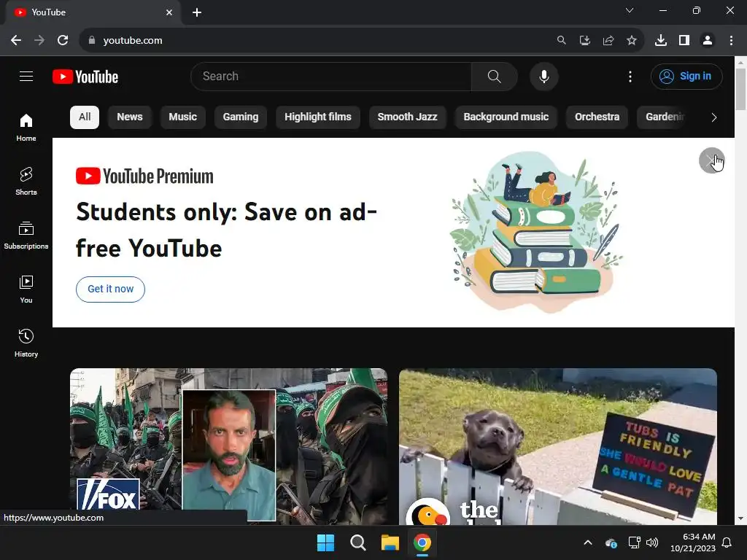Select the News filter chip
This screenshot has width=747, height=560.
(130, 117)
